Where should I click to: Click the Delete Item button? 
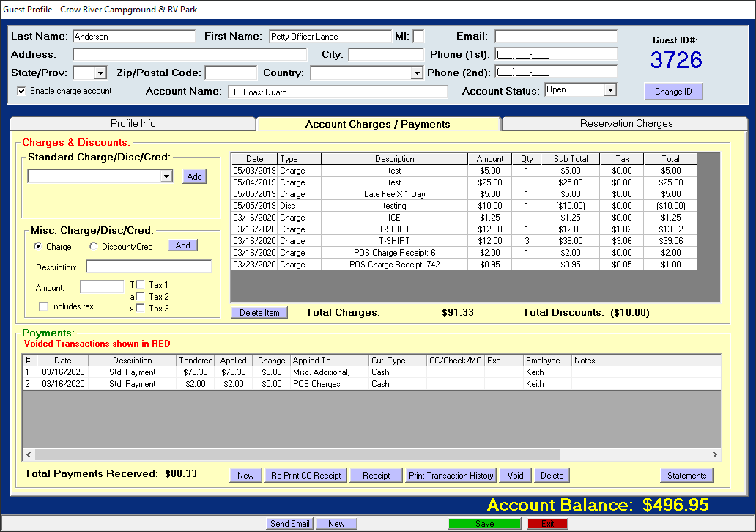(259, 313)
